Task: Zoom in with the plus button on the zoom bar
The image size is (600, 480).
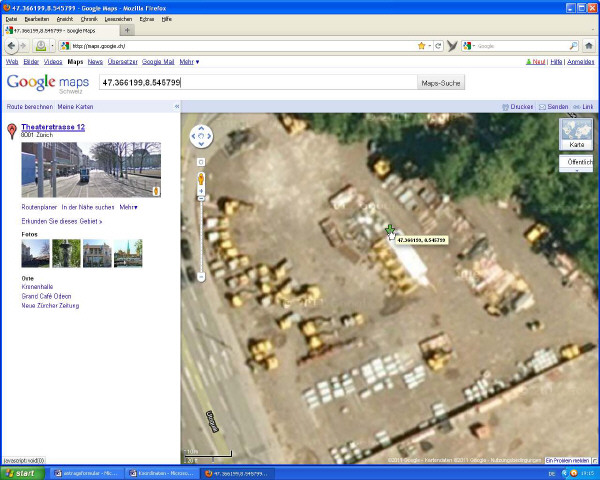Action: click(201, 191)
